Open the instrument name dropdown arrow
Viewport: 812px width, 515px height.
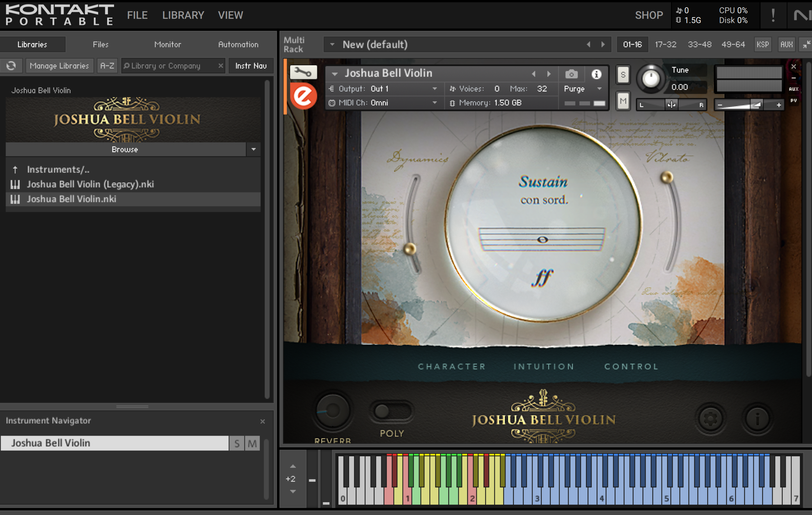click(334, 74)
